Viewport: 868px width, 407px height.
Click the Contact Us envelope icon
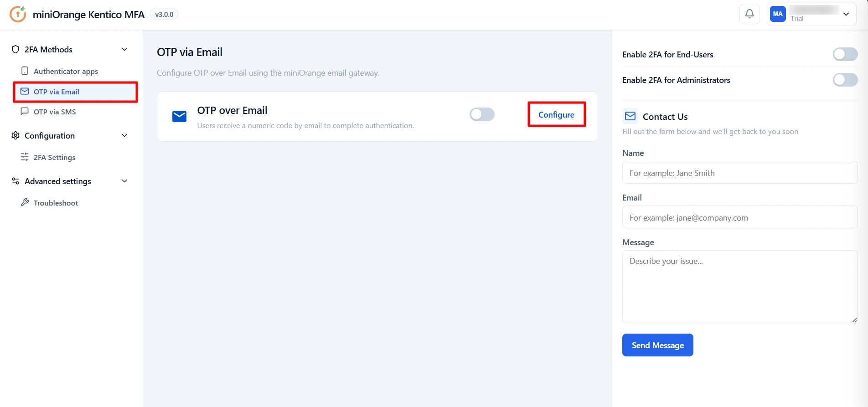(x=630, y=116)
